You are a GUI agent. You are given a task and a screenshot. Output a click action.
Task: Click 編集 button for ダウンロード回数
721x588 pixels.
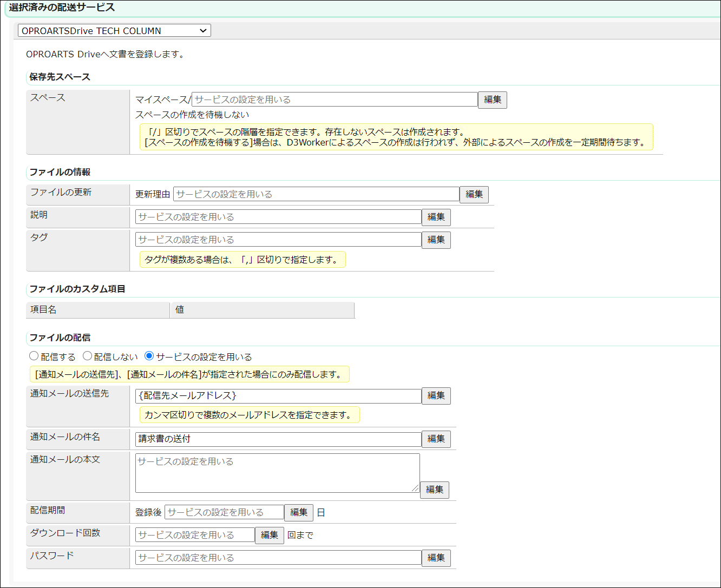click(x=270, y=535)
